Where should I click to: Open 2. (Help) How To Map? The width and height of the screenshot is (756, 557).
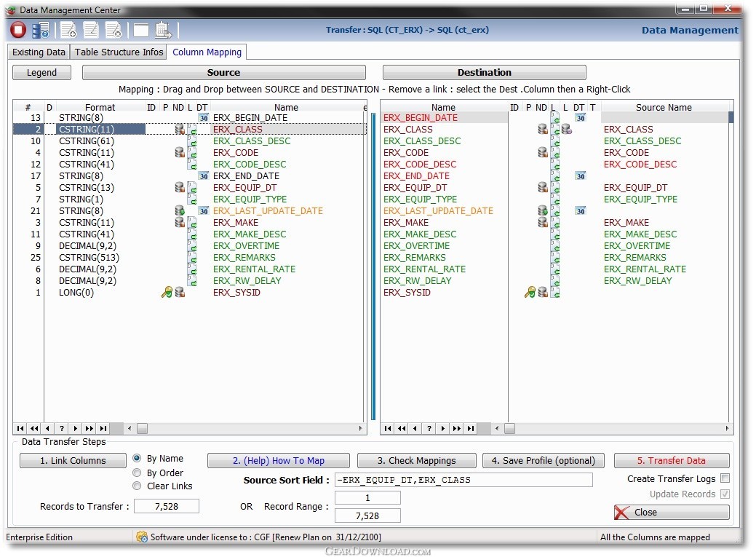coord(278,460)
